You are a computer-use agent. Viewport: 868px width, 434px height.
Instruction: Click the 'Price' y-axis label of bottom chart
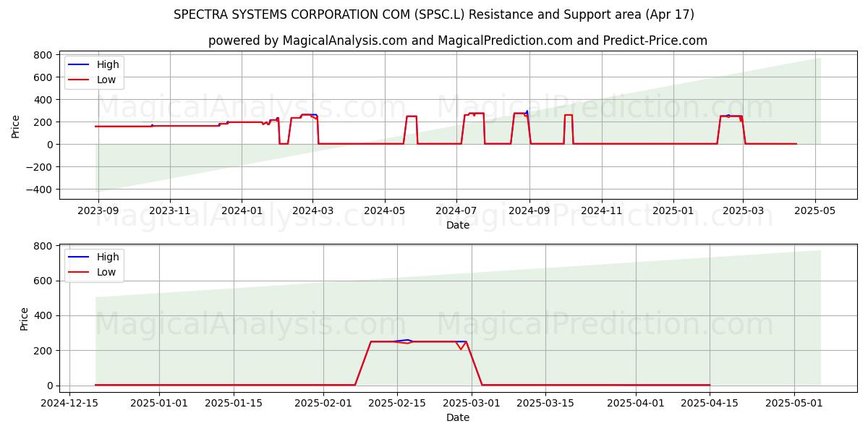[25, 318]
